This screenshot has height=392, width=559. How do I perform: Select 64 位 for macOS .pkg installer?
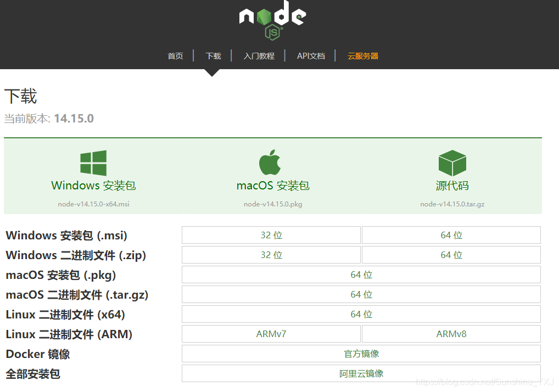click(x=361, y=275)
